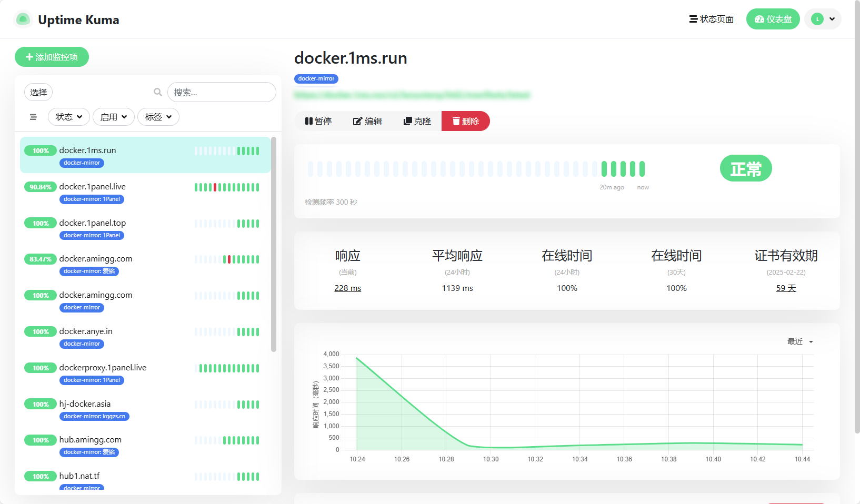Click the 暂停 pause button
The width and height of the screenshot is (860, 504).
318,121
